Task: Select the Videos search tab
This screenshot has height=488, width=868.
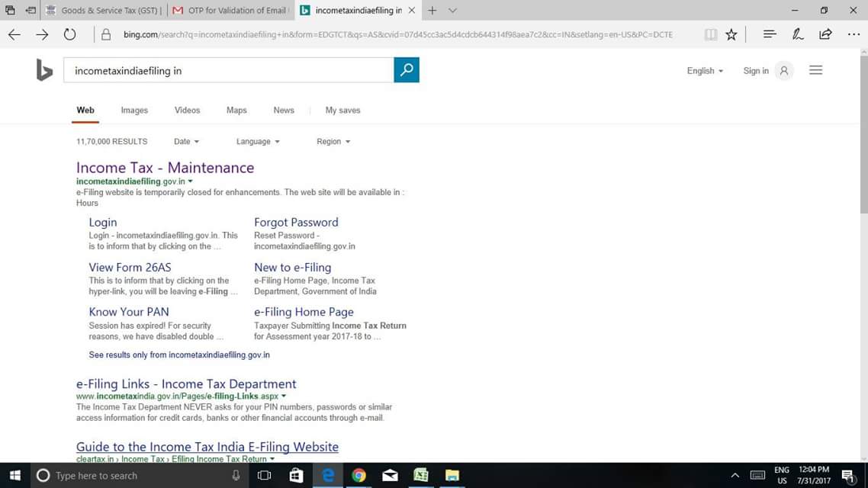Action: 187,110
